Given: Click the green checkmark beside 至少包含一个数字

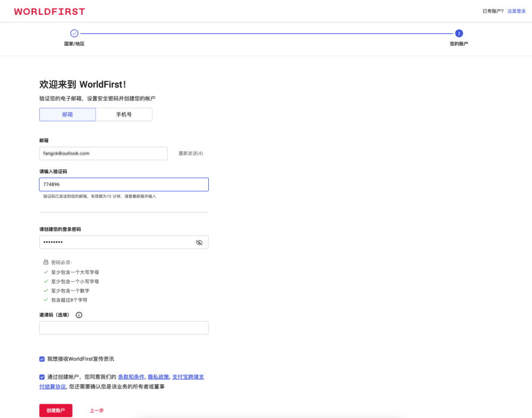Looking at the screenshot, I should point(46,291).
